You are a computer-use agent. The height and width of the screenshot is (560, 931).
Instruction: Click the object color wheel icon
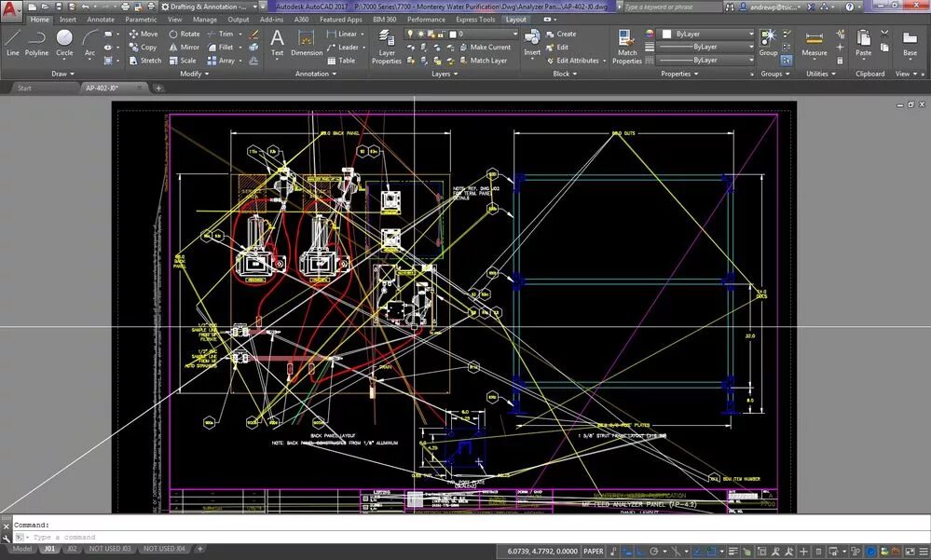(x=649, y=34)
